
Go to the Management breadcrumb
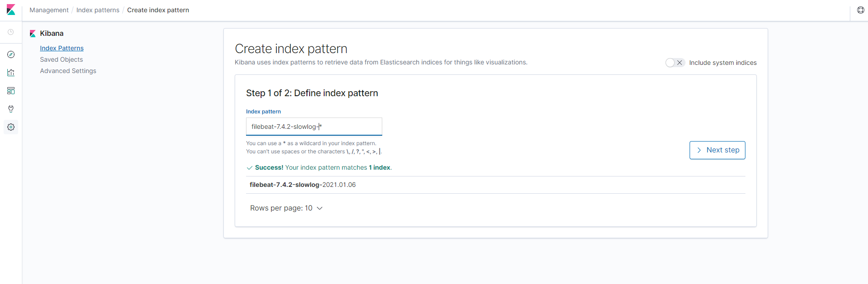click(49, 10)
